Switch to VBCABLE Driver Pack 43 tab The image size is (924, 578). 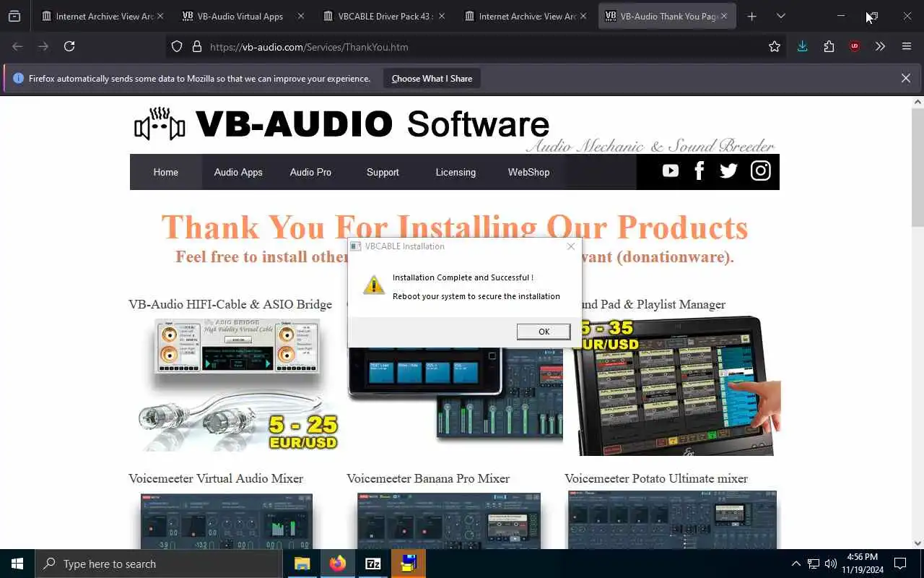point(383,16)
